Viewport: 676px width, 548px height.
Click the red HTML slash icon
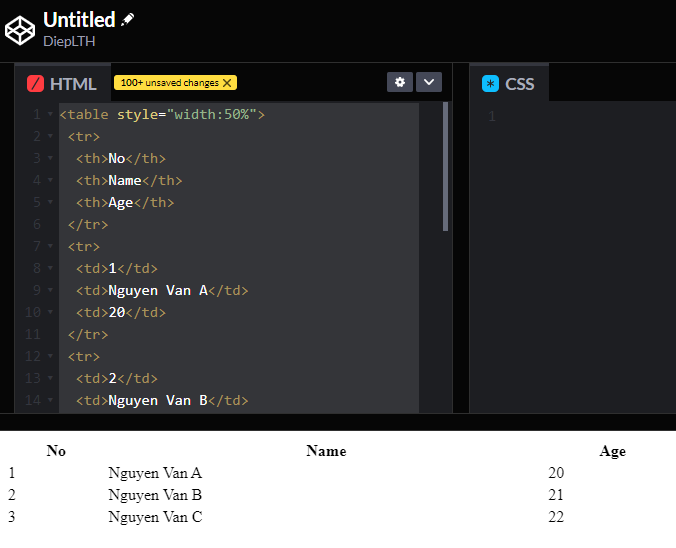(x=36, y=84)
